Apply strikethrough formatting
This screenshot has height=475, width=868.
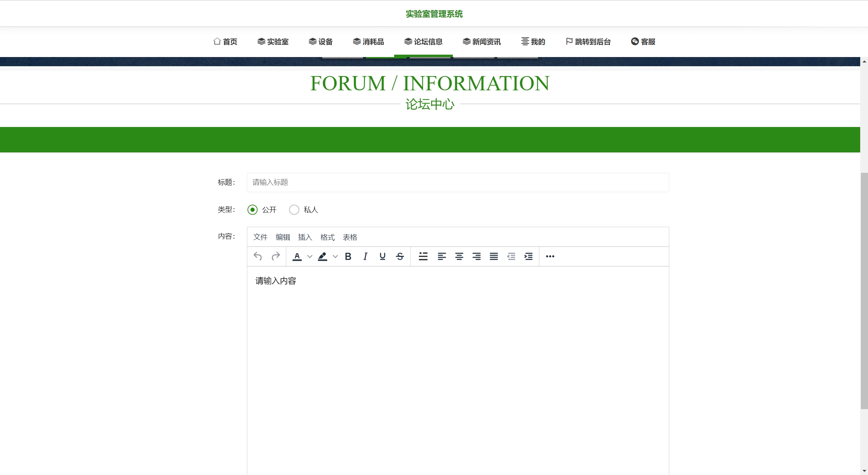400,256
